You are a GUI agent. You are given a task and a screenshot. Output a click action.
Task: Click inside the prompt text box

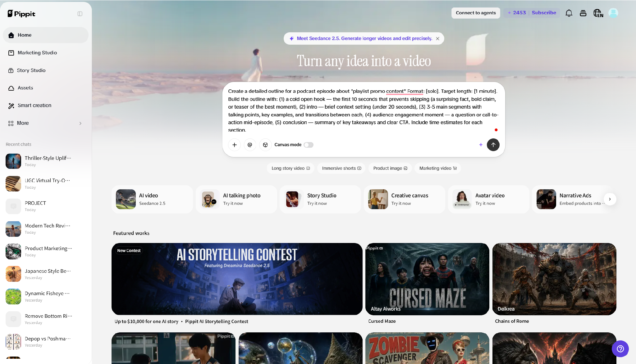tap(363, 110)
